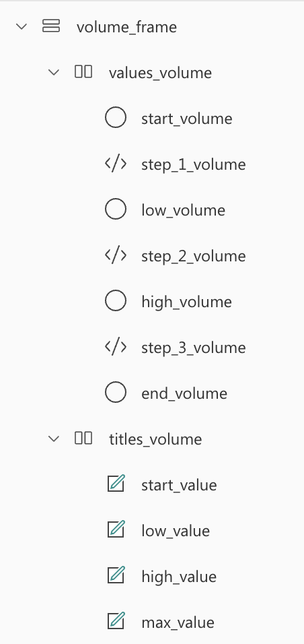Viewport: 304px width, 644px height.
Task: Click the horizontal container icon beside titles_volume
Action: [83, 438]
